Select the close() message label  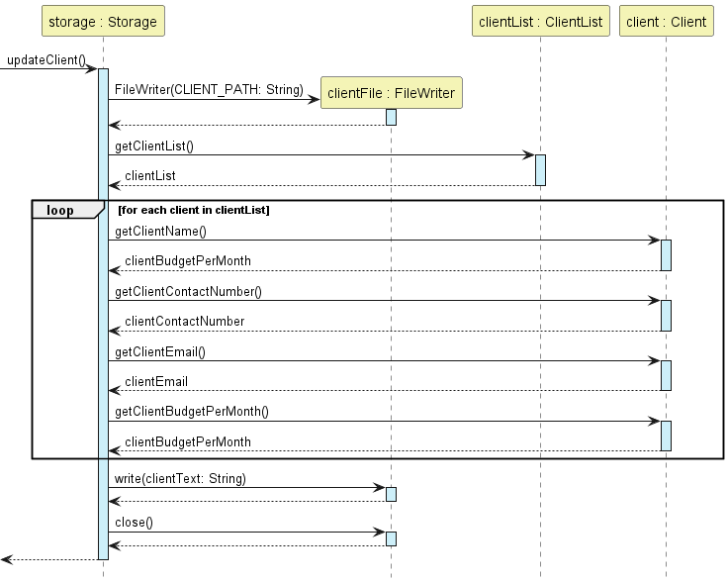[134, 523]
